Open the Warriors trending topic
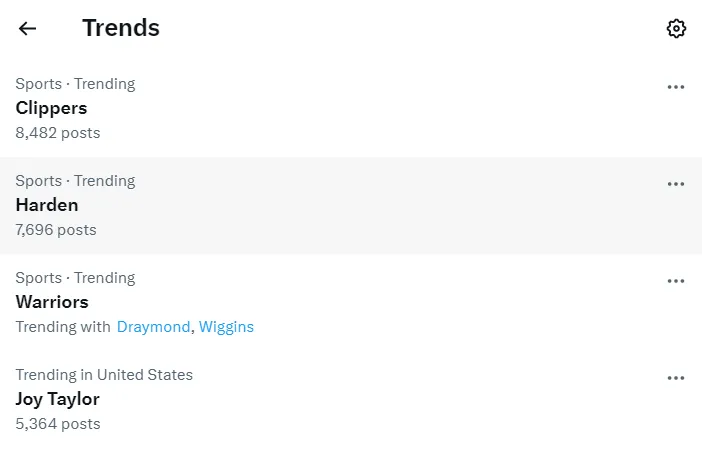The image size is (702, 461). (351, 303)
